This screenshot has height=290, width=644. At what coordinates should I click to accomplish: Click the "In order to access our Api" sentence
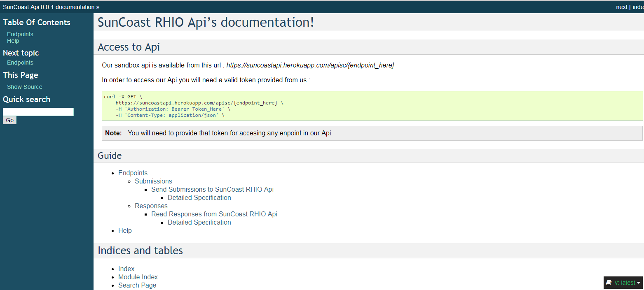pyautogui.click(x=206, y=80)
